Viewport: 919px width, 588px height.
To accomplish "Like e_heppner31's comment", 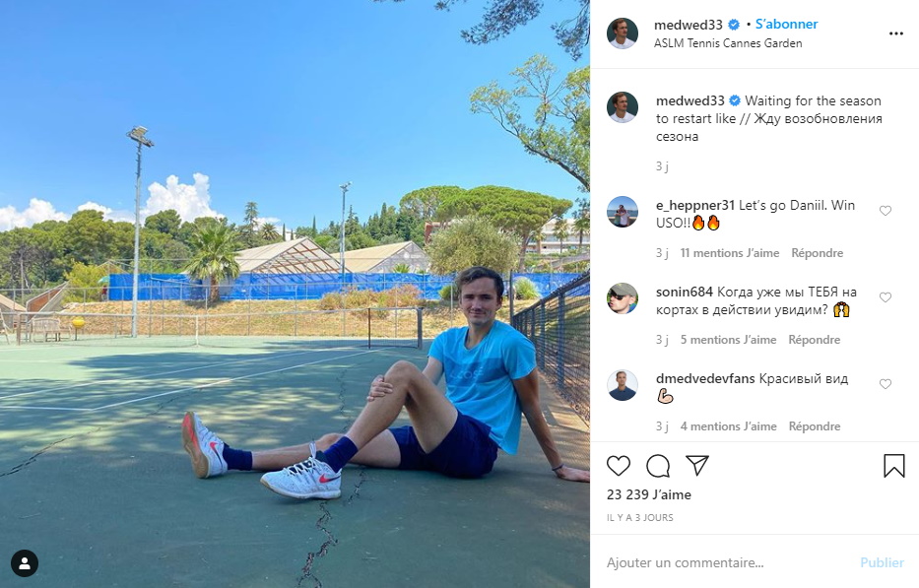I will pos(885,211).
